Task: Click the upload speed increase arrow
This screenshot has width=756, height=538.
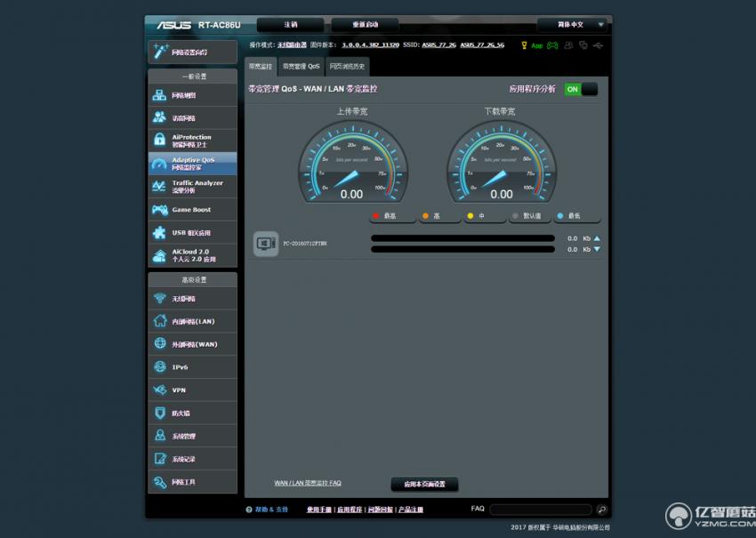Action: [x=598, y=237]
